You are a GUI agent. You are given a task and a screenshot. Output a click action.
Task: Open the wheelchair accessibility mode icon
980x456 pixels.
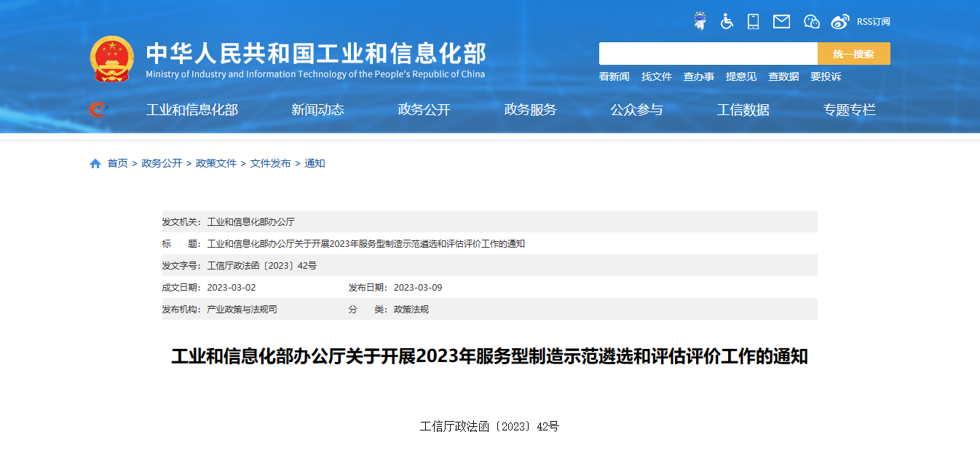(727, 21)
